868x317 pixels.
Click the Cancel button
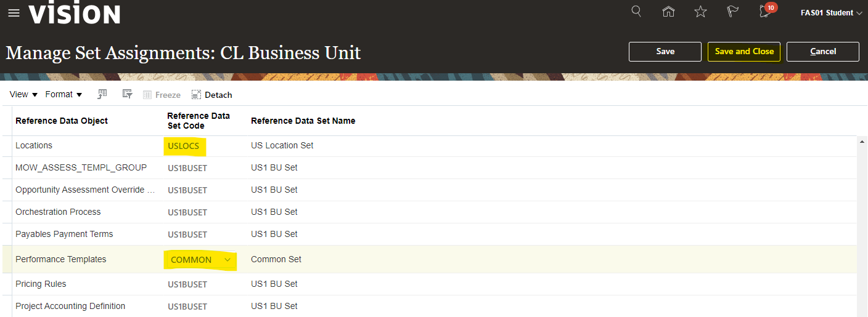pyautogui.click(x=822, y=52)
